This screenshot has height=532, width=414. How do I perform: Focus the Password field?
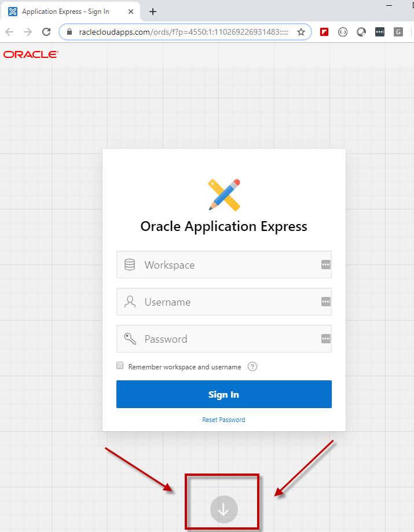point(224,339)
